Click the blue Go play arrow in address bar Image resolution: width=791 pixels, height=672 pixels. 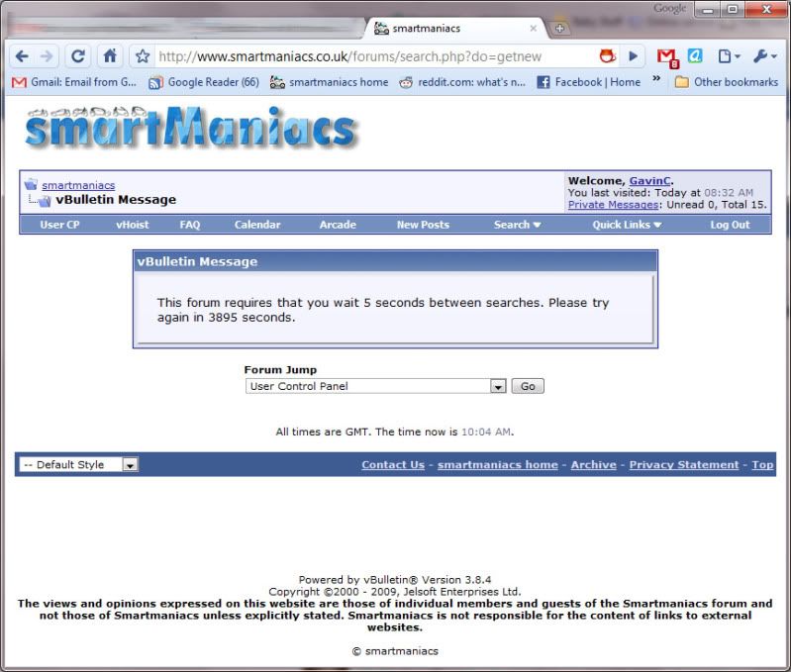[x=634, y=56]
